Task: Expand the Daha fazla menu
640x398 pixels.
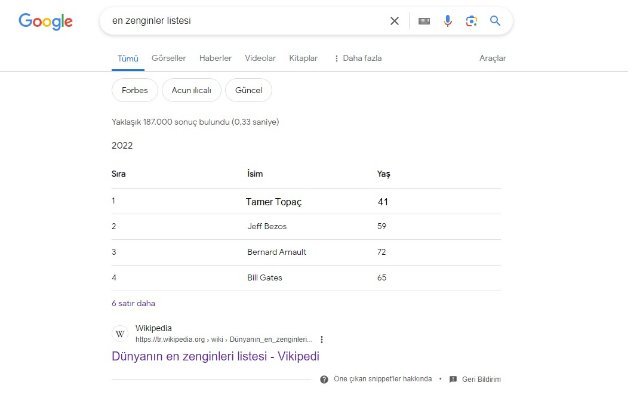Action: [358, 58]
